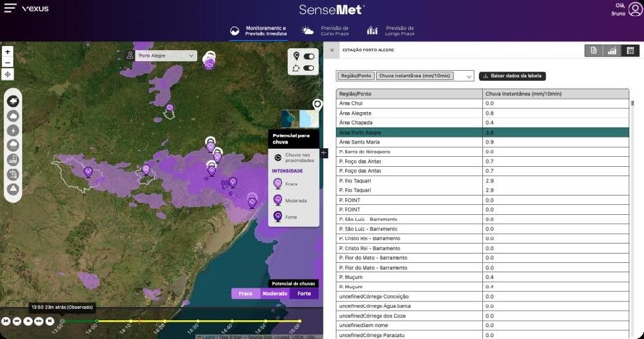The width and height of the screenshot is (644, 339).
Task: Select the 15:00 timeline marker
Action: tap(299, 322)
